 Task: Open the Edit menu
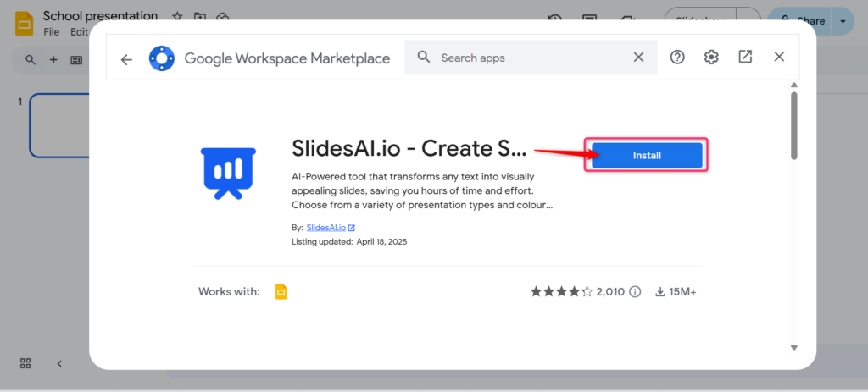[79, 32]
